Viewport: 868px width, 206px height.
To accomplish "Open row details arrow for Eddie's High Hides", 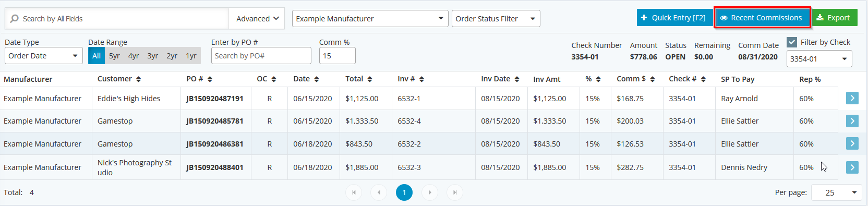I will coord(852,98).
